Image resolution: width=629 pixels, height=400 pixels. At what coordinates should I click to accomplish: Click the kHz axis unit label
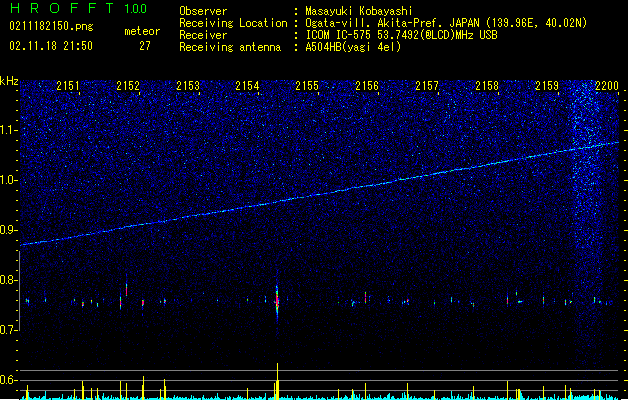(x=9, y=81)
